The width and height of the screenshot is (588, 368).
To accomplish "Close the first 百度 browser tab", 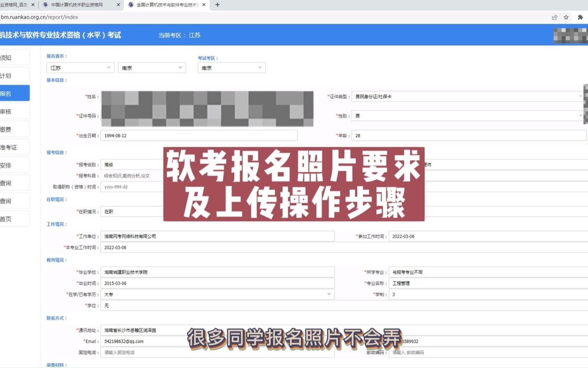I will click(x=33, y=5).
